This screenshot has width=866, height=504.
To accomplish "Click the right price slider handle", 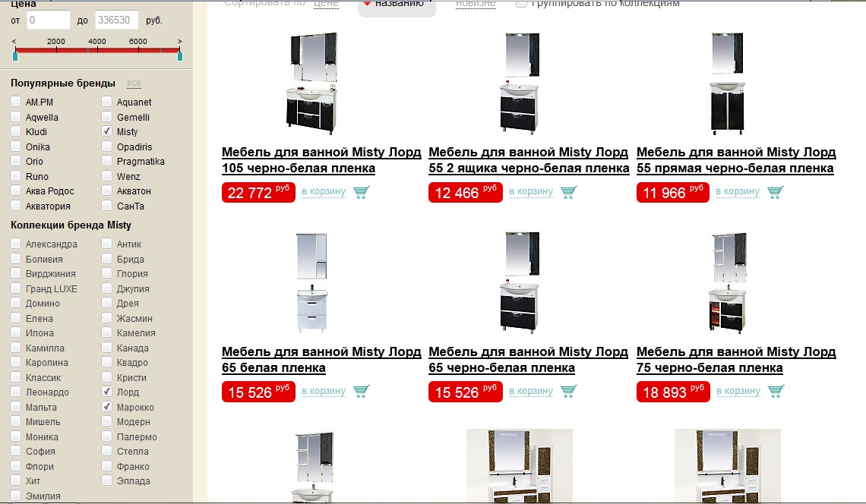I will pos(179,55).
